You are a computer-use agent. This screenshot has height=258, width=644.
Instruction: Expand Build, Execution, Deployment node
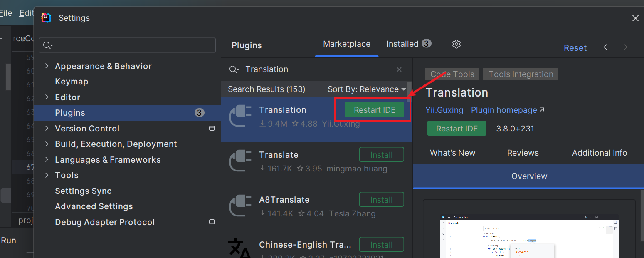tap(47, 144)
